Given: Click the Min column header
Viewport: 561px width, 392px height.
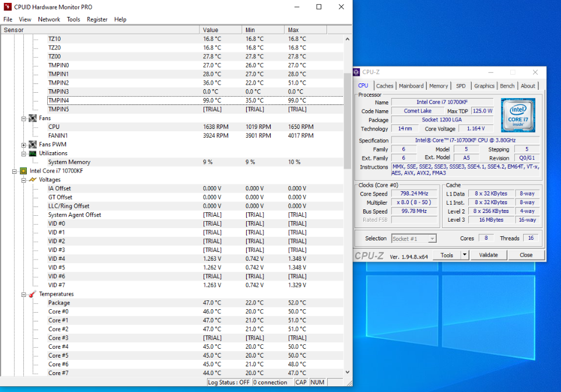Looking at the screenshot, I should tap(263, 30).
